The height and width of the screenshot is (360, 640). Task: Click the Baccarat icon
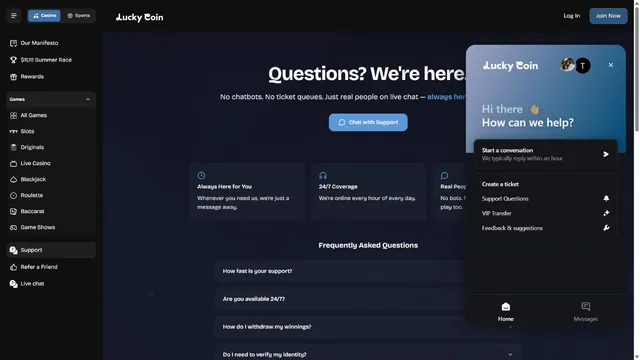(x=13, y=211)
